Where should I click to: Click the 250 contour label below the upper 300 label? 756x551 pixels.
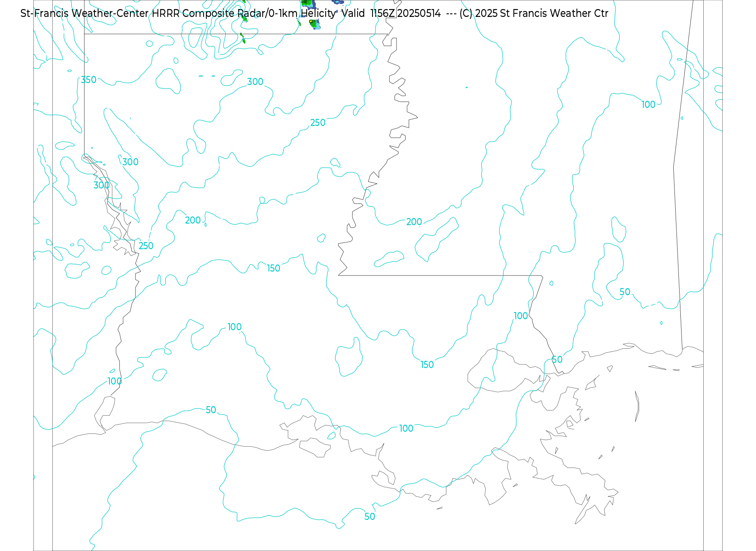[x=318, y=123]
